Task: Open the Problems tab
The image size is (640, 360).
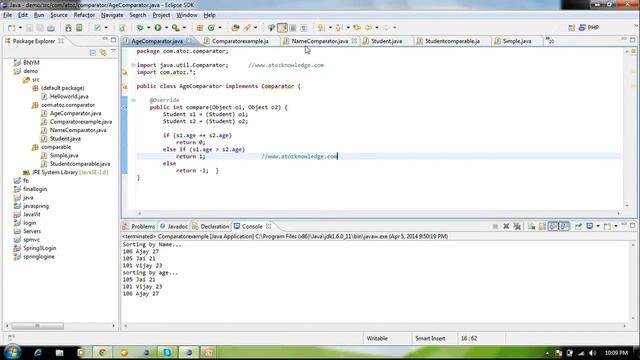Action: coord(139,227)
